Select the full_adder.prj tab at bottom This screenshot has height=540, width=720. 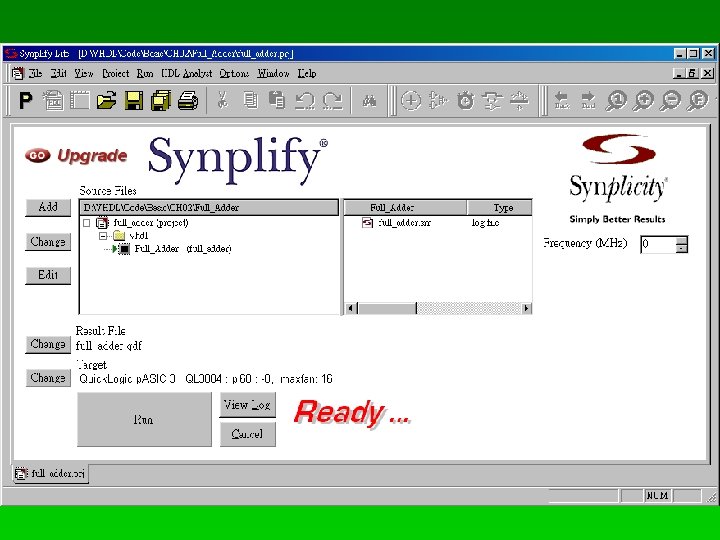(x=50, y=473)
